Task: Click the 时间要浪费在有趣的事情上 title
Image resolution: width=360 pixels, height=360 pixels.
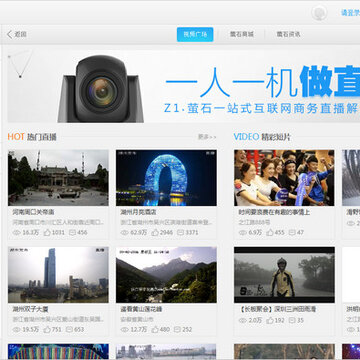Action: point(274,212)
